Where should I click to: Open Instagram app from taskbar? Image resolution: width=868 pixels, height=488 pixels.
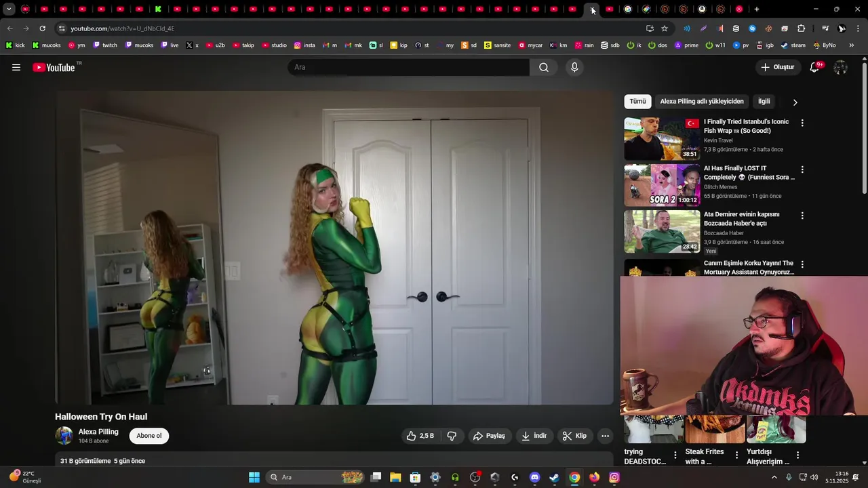pos(614,477)
